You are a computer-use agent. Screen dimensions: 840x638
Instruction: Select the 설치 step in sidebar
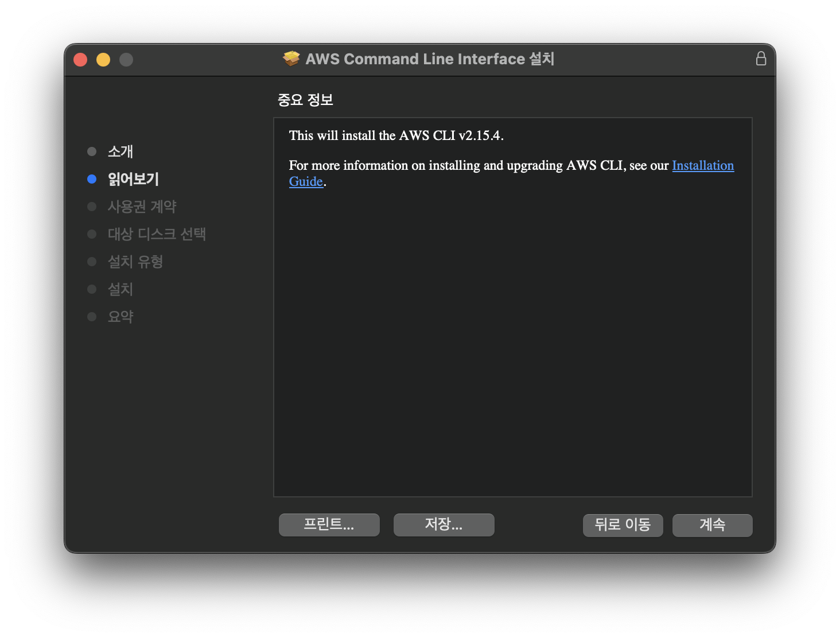pos(120,289)
